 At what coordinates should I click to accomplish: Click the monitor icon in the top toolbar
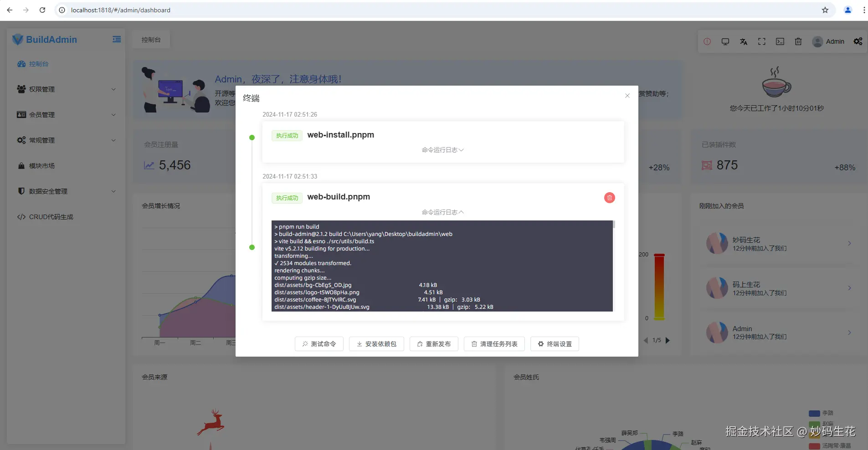[x=725, y=41]
